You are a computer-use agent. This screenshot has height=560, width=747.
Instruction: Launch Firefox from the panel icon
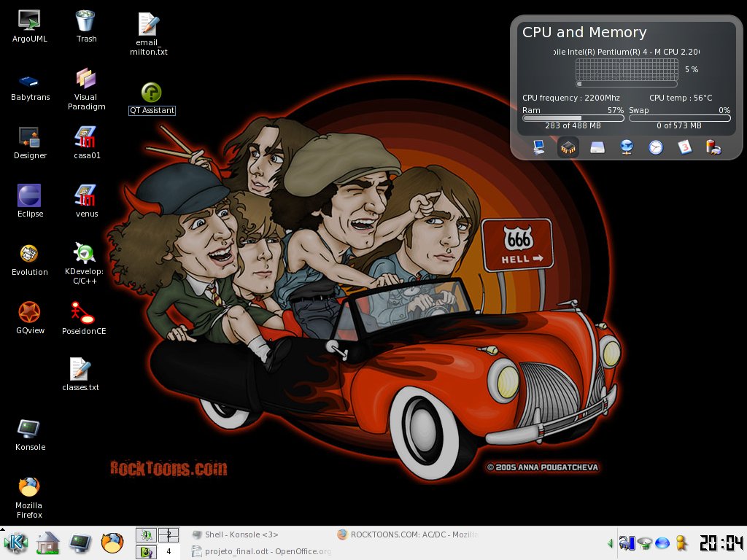click(x=112, y=542)
